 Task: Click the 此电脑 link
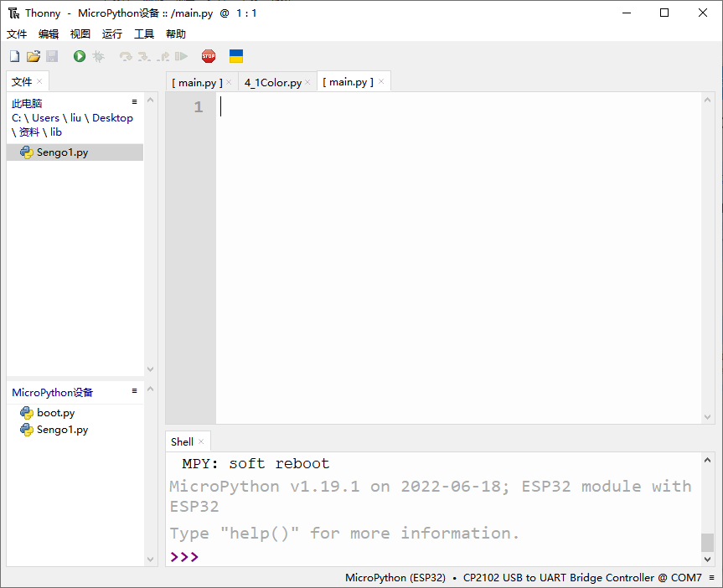click(x=27, y=103)
